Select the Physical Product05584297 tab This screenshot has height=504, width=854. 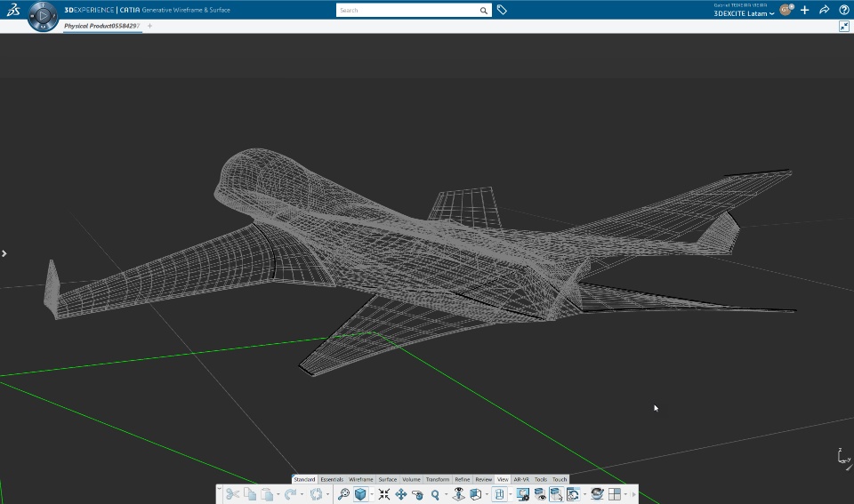102,26
